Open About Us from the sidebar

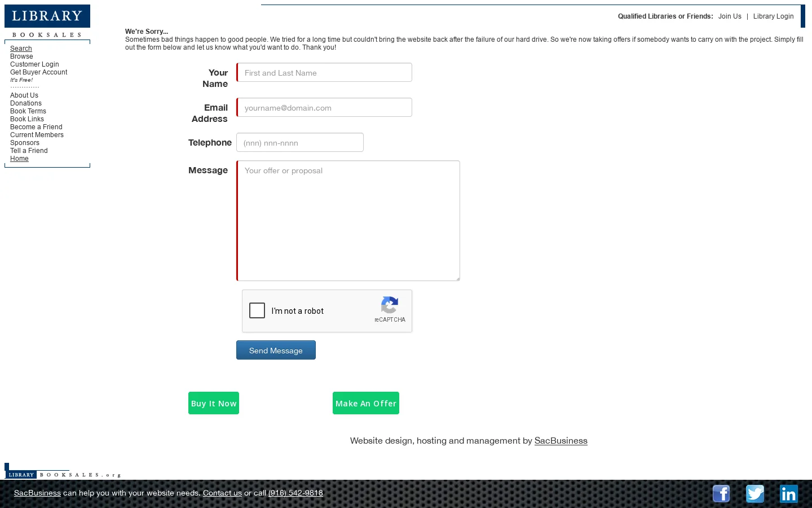click(x=24, y=95)
